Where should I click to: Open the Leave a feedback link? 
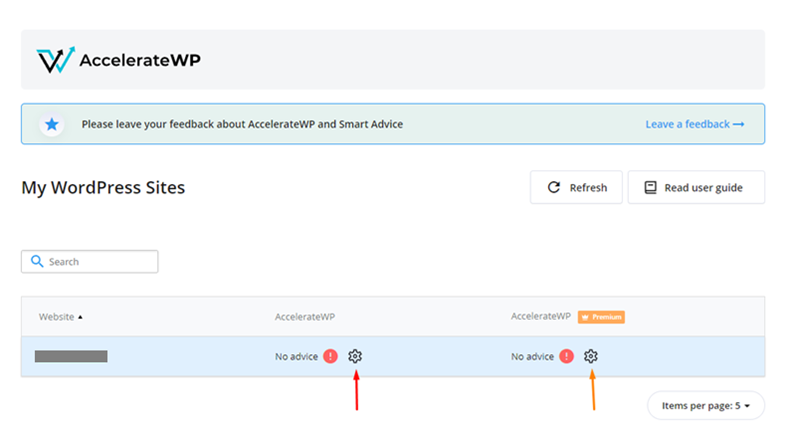click(x=694, y=125)
